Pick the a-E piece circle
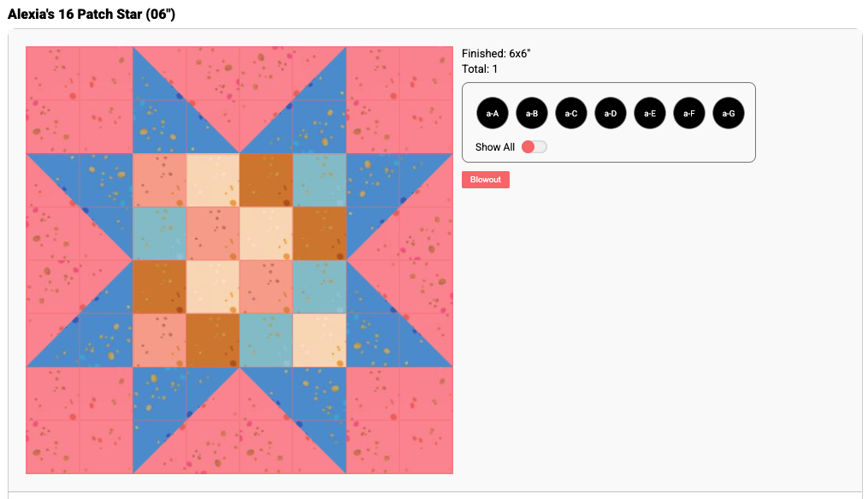This screenshot has height=499, width=868. 650,113
